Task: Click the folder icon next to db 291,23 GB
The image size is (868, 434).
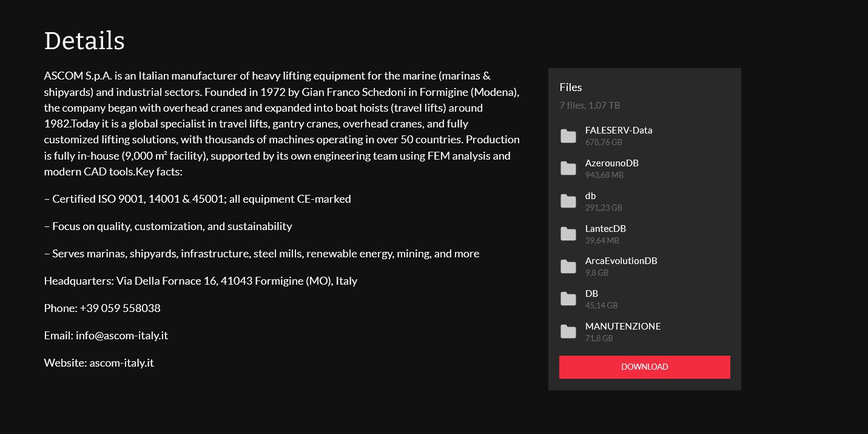Action: [568, 202]
